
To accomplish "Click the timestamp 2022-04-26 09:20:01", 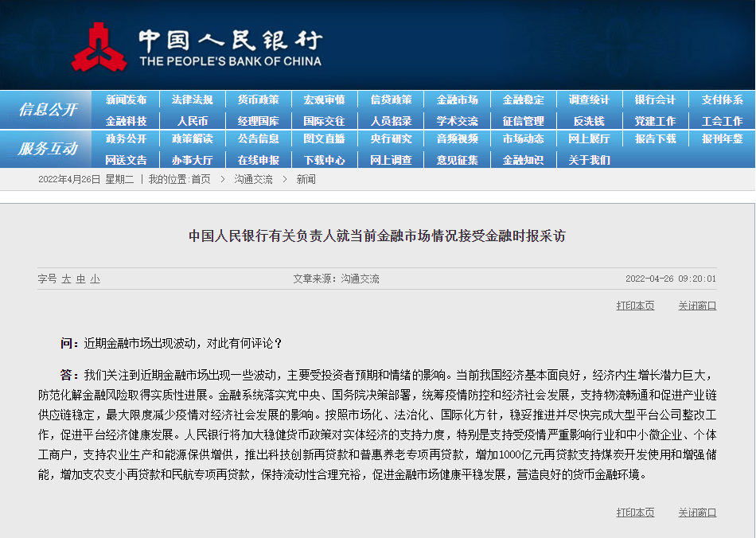I will (671, 279).
